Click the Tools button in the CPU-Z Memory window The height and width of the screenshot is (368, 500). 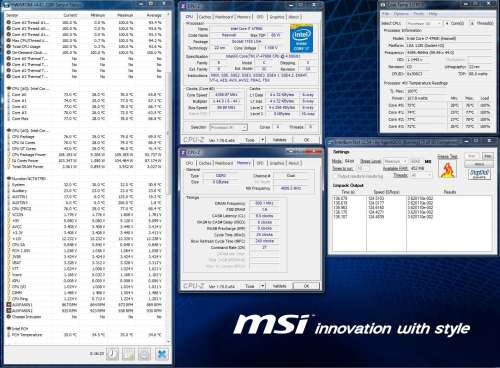pos(250,286)
